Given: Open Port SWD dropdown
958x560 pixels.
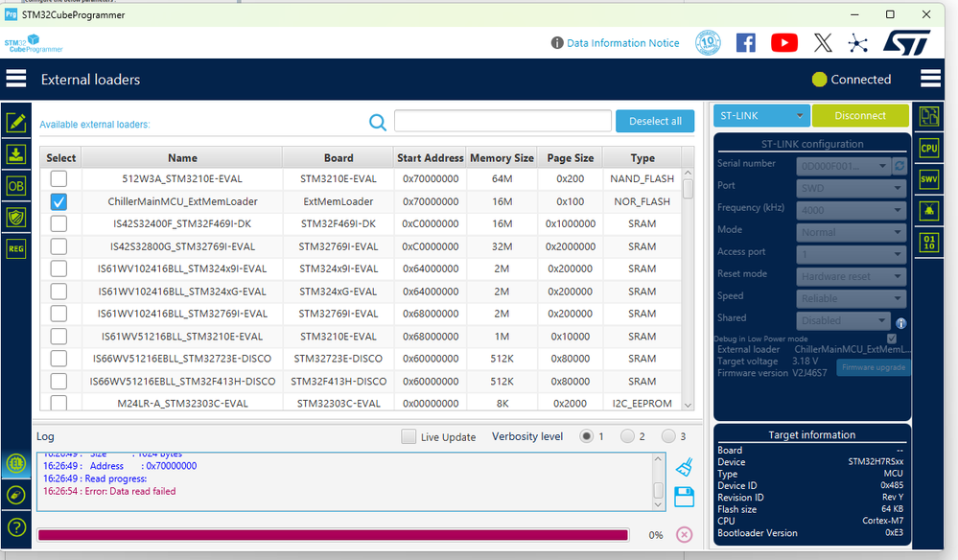Looking at the screenshot, I should (852, 188).
